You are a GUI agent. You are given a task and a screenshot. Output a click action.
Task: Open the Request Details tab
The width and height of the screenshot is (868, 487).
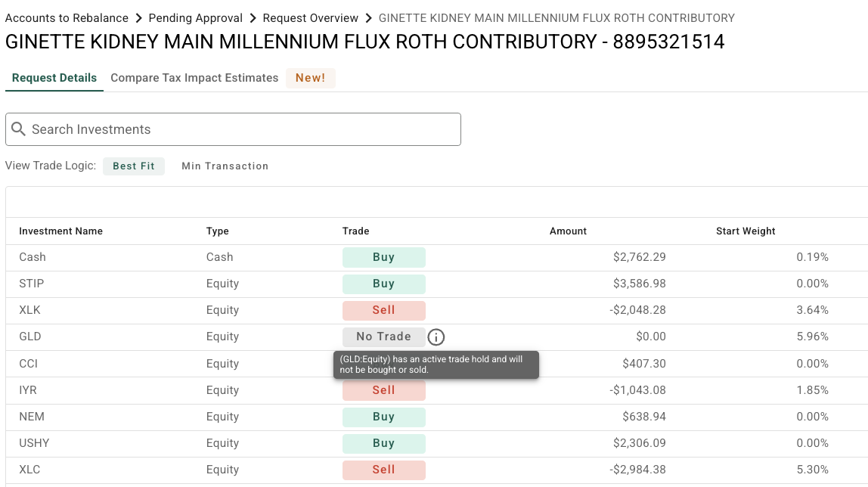[x=54, y=78]
